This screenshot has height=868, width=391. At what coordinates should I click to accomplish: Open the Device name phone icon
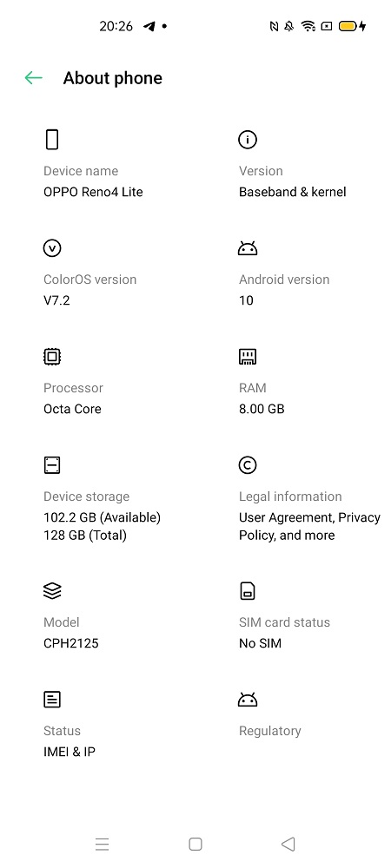pyautogui.click(x=51, y=140)
